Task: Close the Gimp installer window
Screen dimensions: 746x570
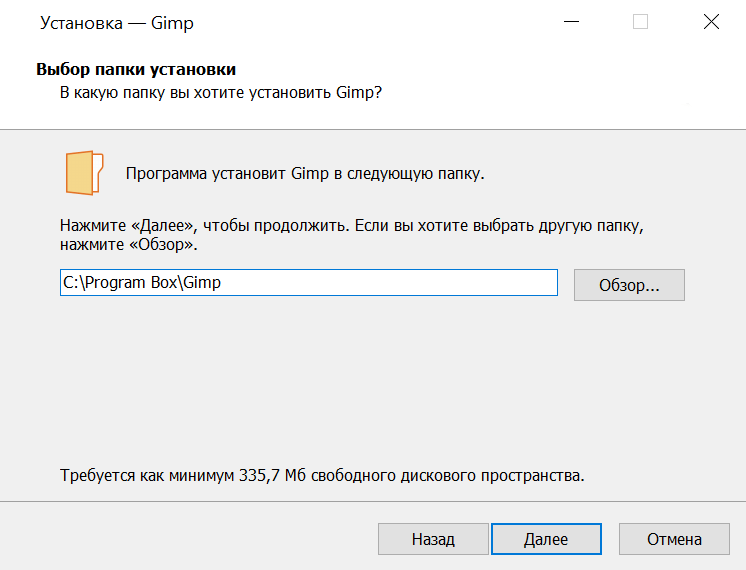Action: 711,22
